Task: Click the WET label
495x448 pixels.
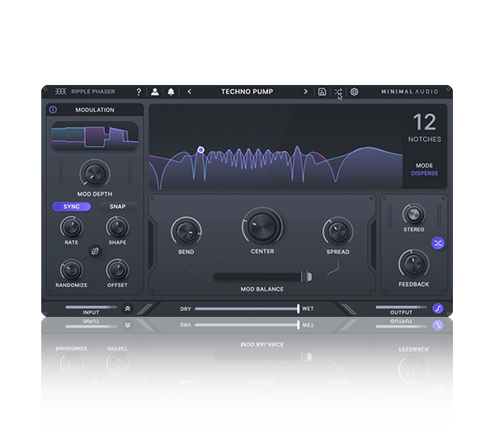Action: coord(308,309)
